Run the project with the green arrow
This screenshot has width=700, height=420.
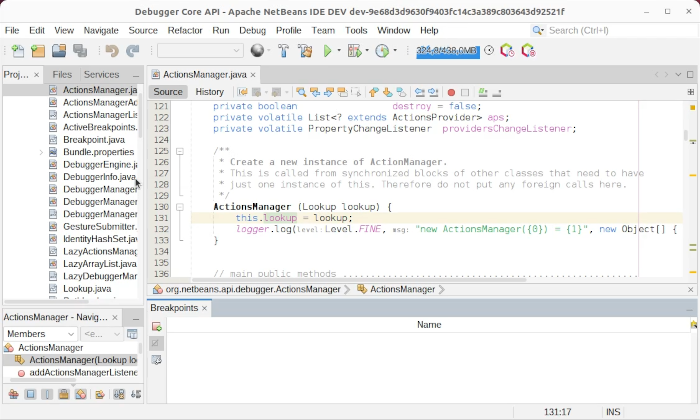(x=327, y=50)
